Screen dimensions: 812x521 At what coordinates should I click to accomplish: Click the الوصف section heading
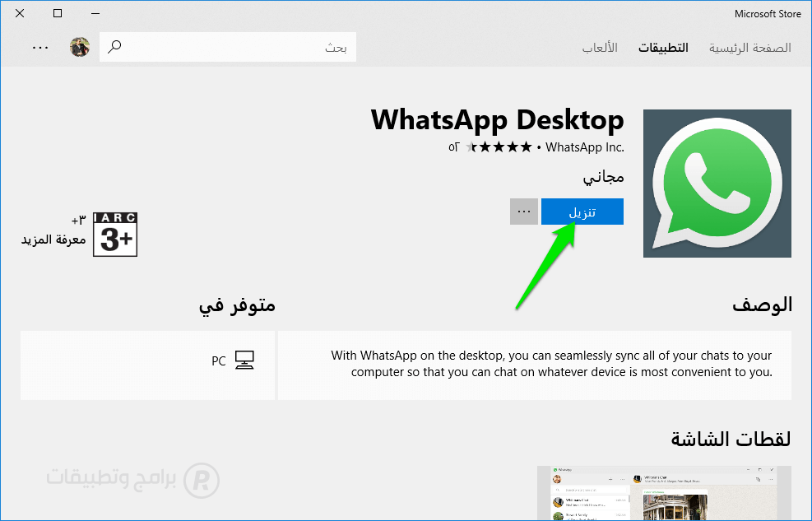763,304
